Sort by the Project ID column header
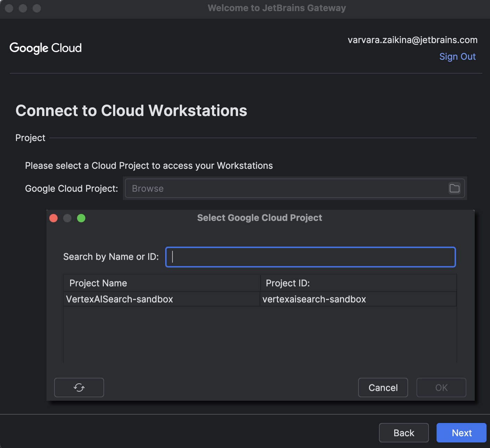The height and width of the screenshot is (448, 490). 287,283
